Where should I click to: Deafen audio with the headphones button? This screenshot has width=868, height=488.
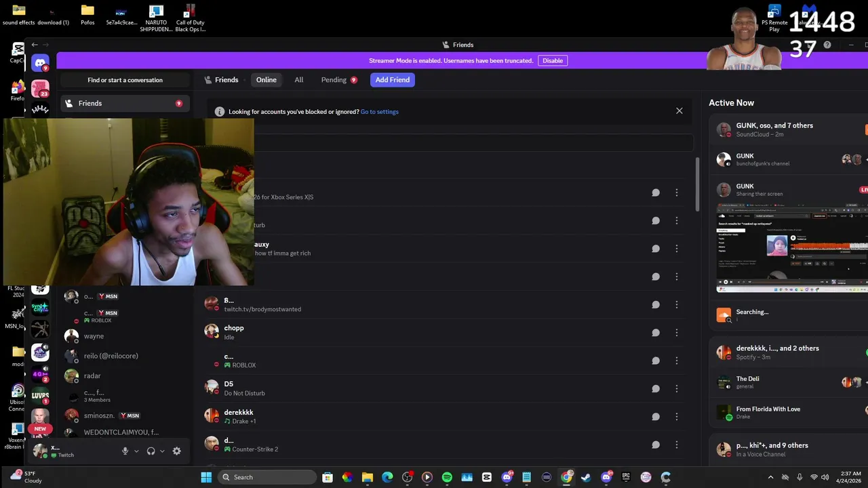pyautogui.click(x=151, y=451)
